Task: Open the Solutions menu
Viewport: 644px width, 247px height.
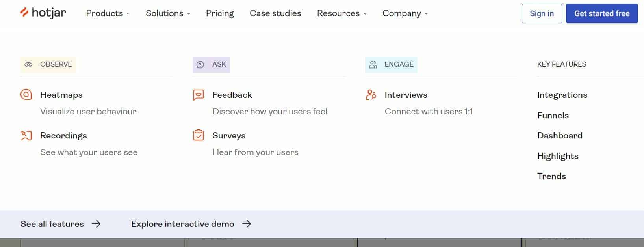Action: (168, 13)
